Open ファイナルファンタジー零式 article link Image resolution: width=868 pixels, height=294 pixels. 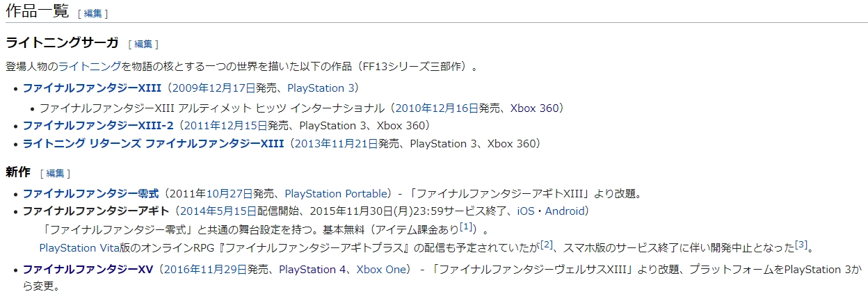click(91, 193)
